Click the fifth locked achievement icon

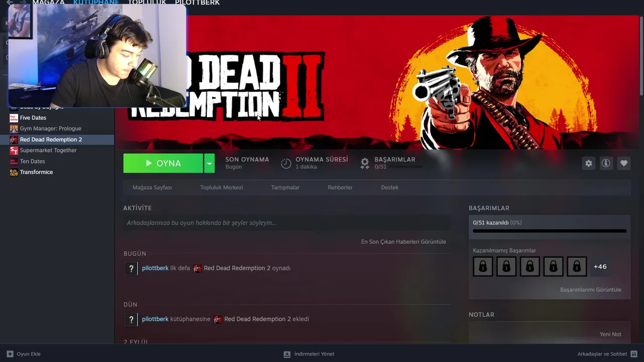[x=577, y=266]
